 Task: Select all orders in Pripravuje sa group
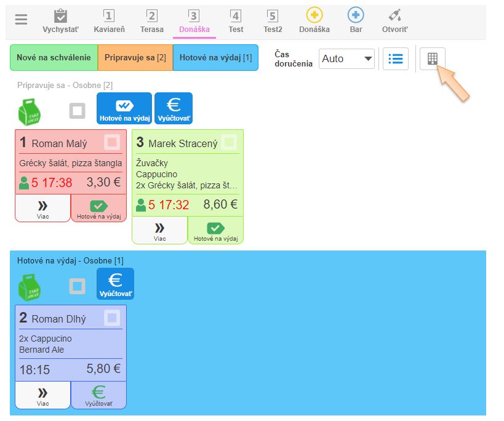pos(77,111)
